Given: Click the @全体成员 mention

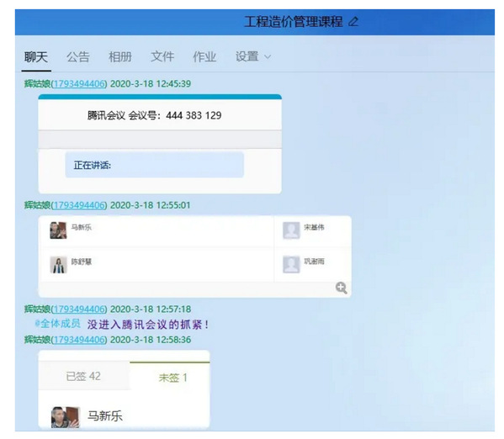Looking at the screenshot, I should pyautogui.click(x=58, y=324).
